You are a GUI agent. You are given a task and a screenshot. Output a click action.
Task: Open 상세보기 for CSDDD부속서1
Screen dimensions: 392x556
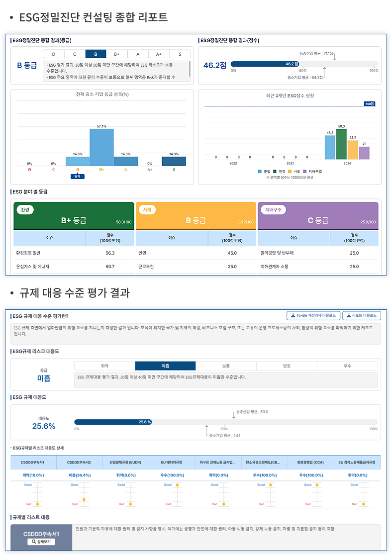click(41, 542)
